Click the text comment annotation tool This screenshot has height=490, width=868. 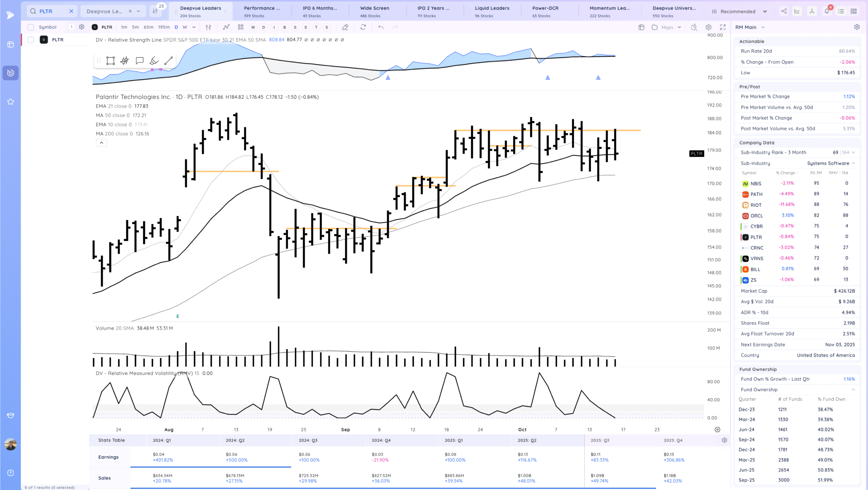point(139,61)
